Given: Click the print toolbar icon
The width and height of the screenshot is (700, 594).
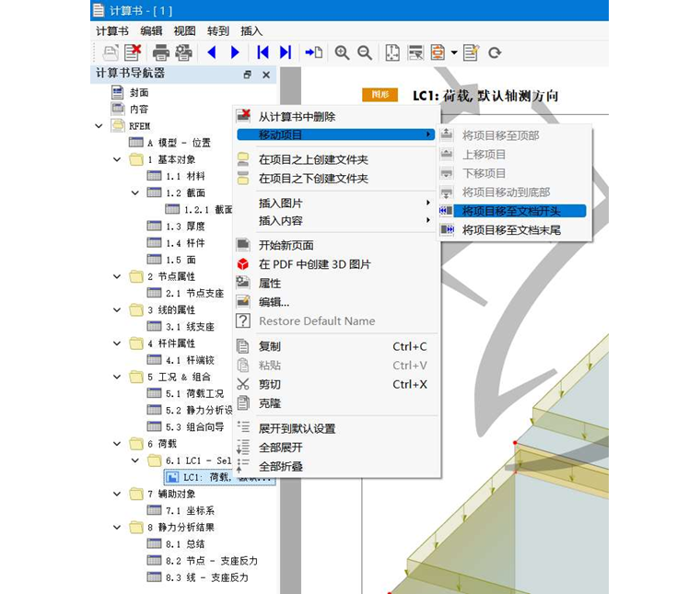Looking at the screenshot, I should 160,52.
